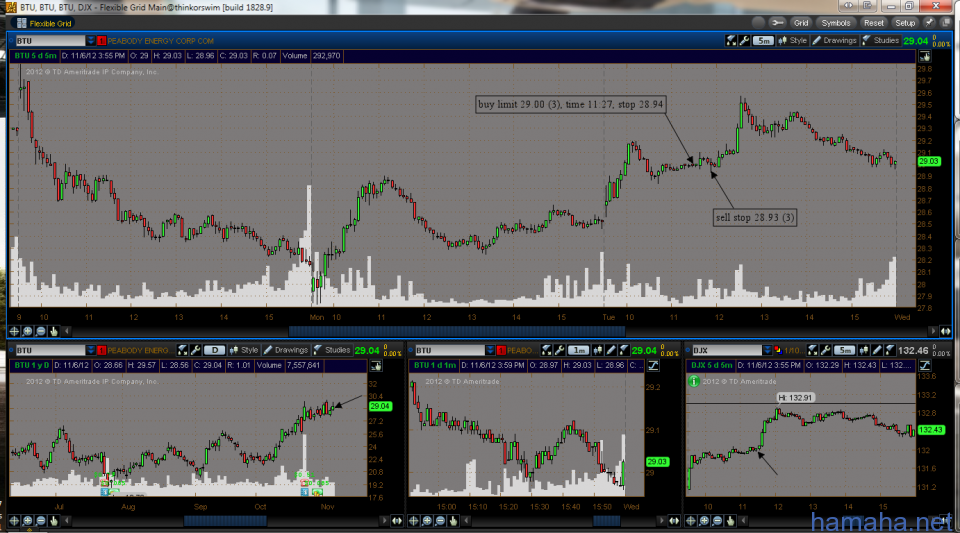Click the zoom out magnifier under main chart
Viewport: 960px width, 533px height.
(x=41, y=330)
